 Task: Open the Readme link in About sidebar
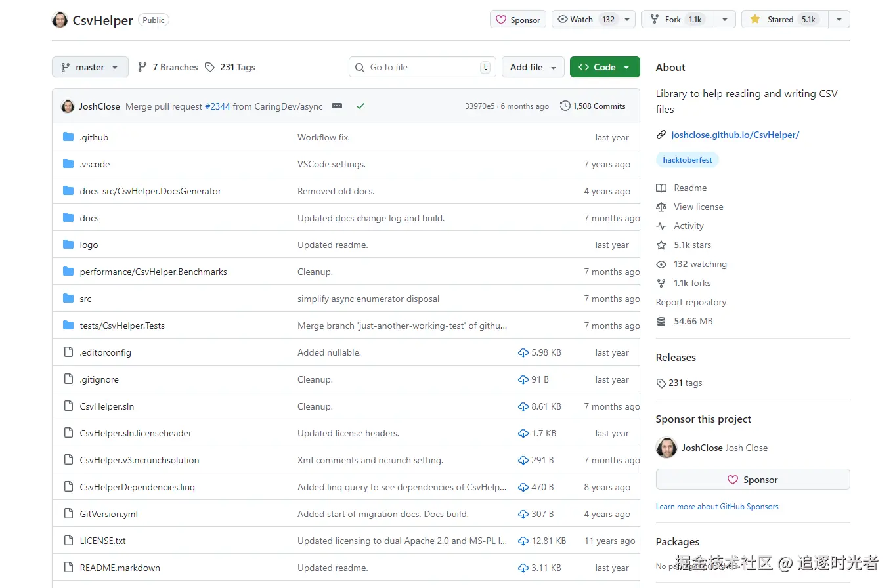pyautogui.click(x=690, y=188)
